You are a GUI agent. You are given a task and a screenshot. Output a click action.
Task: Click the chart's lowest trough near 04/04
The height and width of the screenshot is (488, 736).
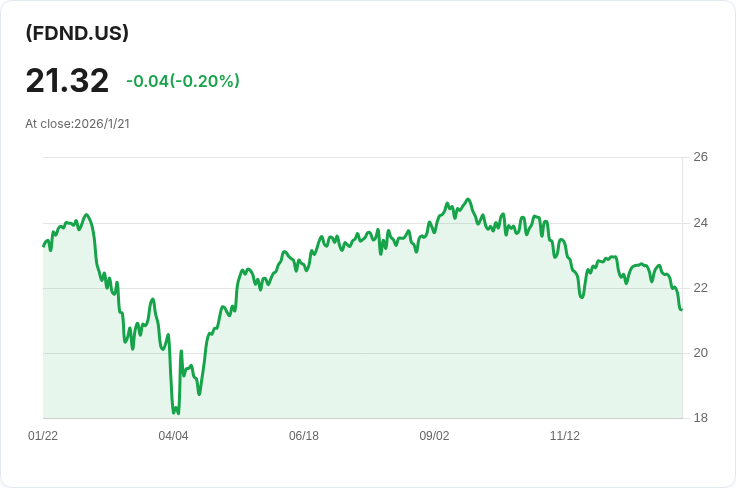(176, 412)
